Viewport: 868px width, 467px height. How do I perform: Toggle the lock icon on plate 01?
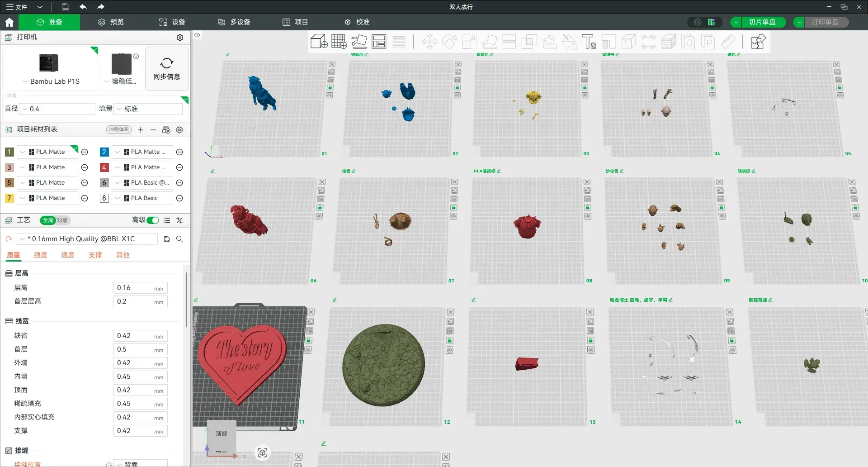(330, 87)
